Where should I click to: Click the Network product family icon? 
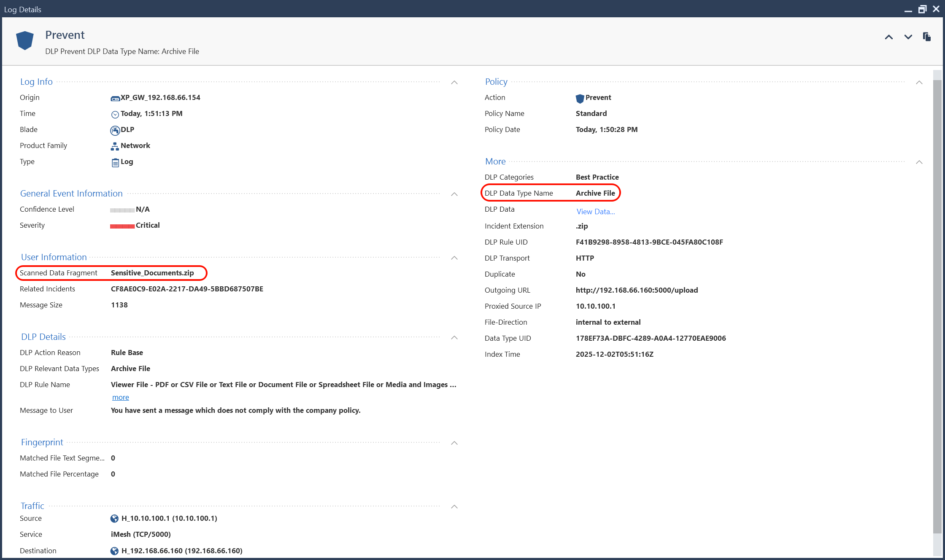coord(115,146)
